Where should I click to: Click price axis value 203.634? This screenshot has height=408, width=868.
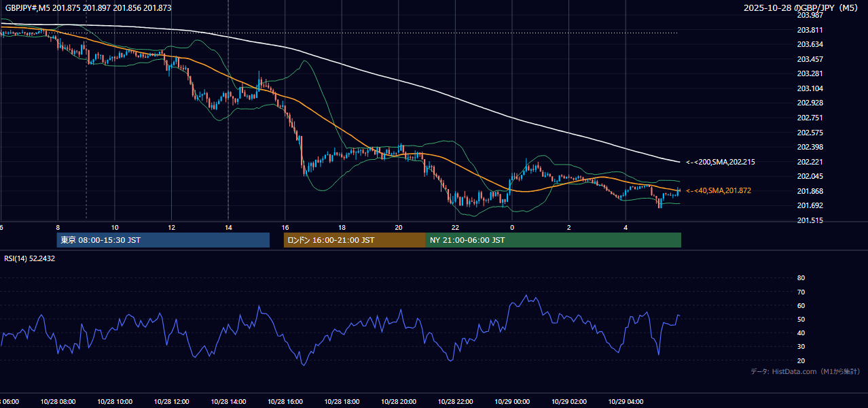tap(810, 44)
